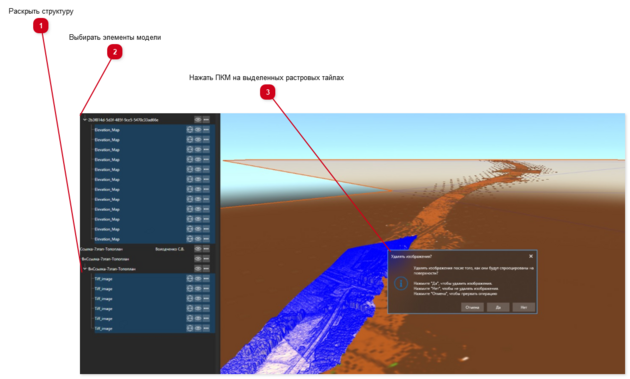Image resolution: width=630 pixels, height=379 pixels.
Task: Open the dash menu of the last Elevation_Map row
Action: pos(206,239)
